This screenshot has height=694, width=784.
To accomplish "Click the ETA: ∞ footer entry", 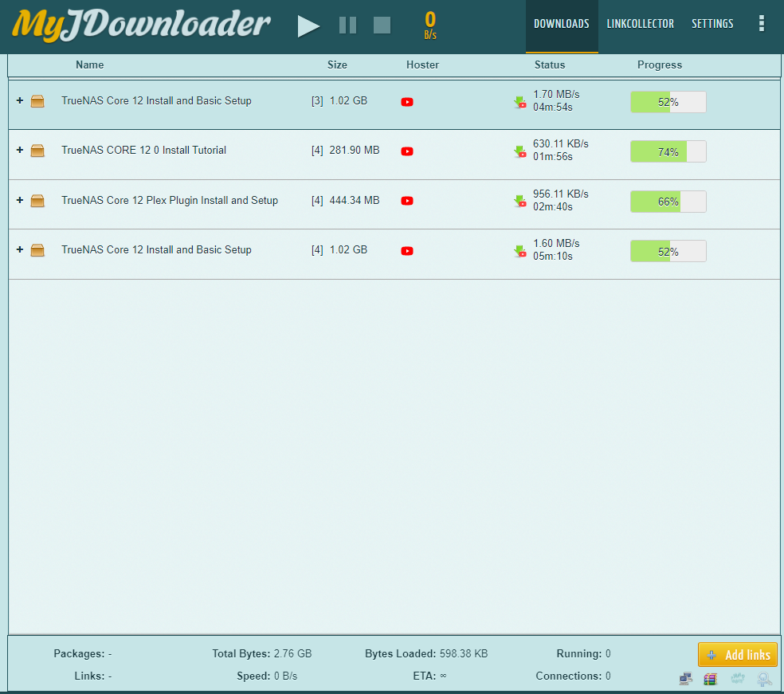I will click(429, 676).
